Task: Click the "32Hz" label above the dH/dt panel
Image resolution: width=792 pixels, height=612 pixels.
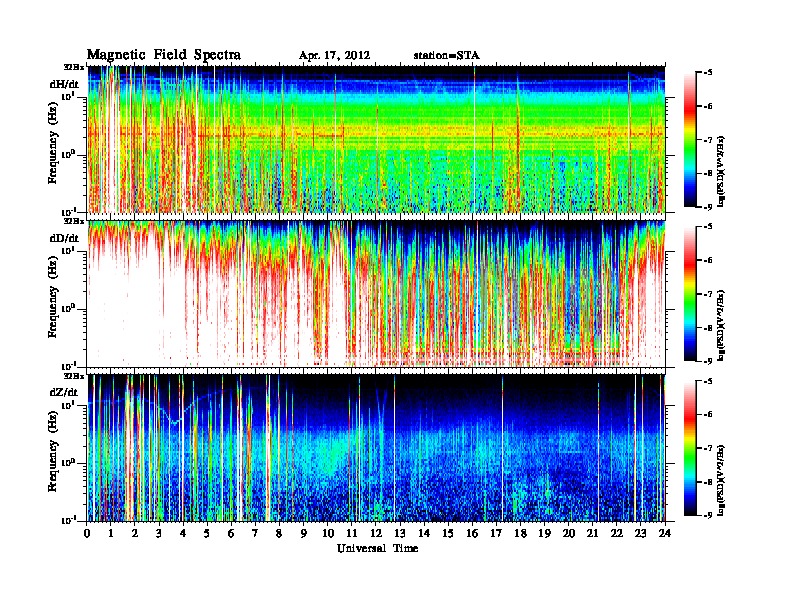Action: 74,67
